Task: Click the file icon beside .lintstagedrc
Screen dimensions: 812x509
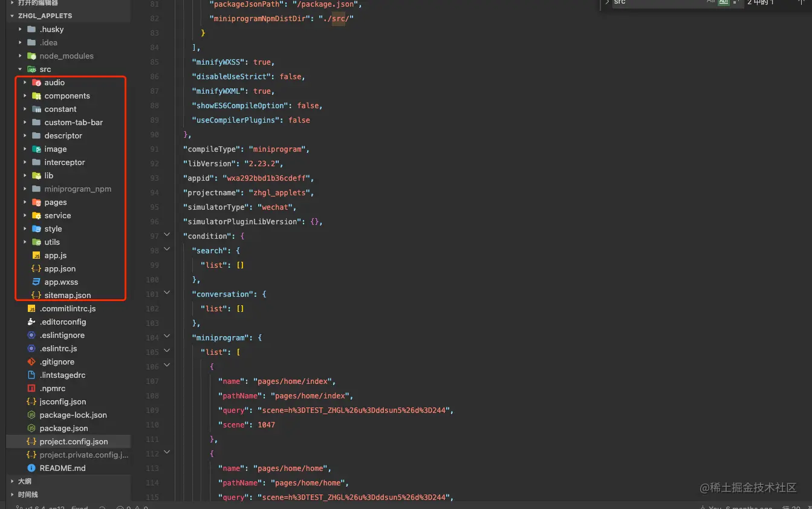Action: point(31,375)
